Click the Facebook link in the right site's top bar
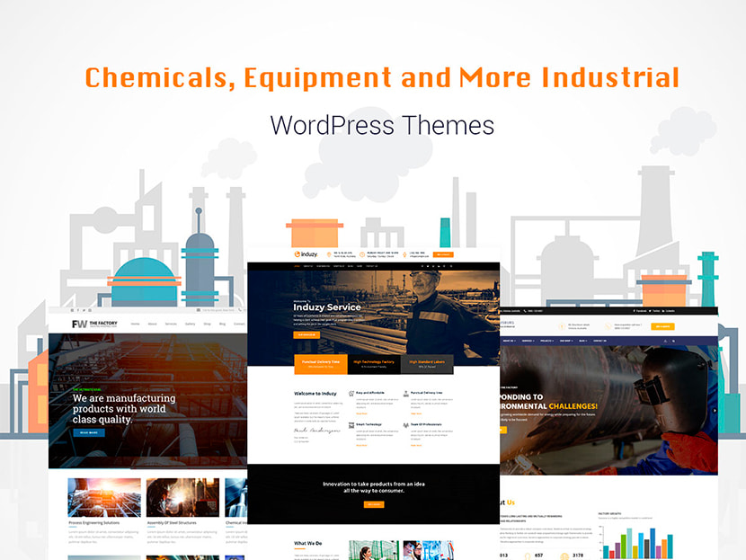Screen dimensions: 746x560 640,311
